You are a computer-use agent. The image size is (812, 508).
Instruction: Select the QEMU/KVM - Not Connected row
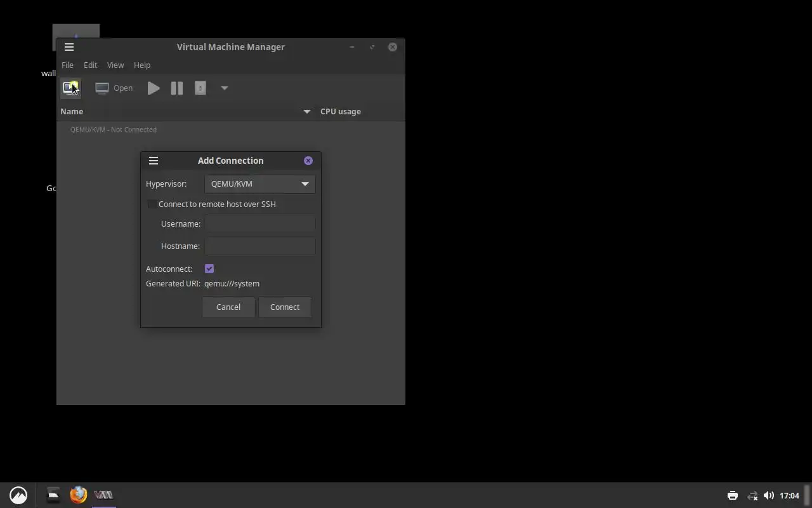click(231, 130)
